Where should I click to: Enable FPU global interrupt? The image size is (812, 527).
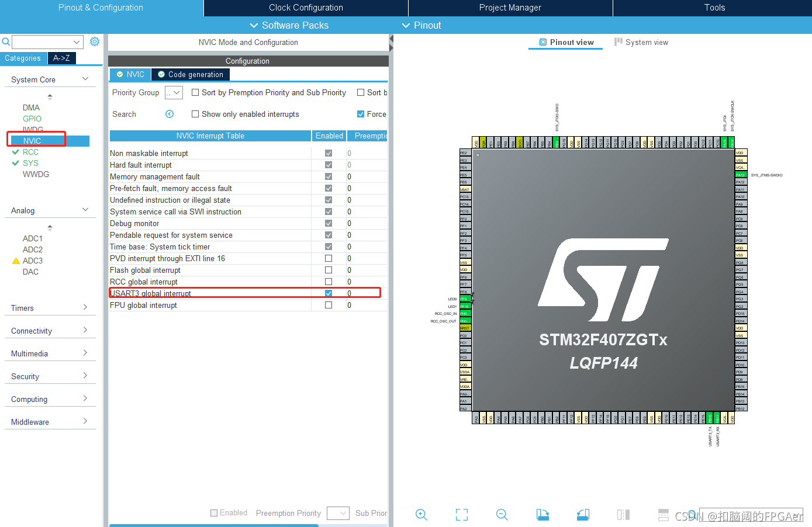coord(329,305)
